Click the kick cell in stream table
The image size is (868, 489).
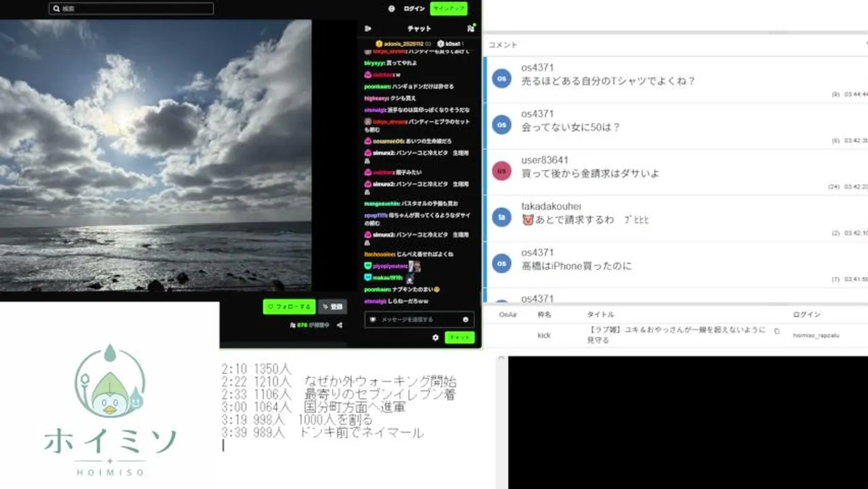coord(543,336)
